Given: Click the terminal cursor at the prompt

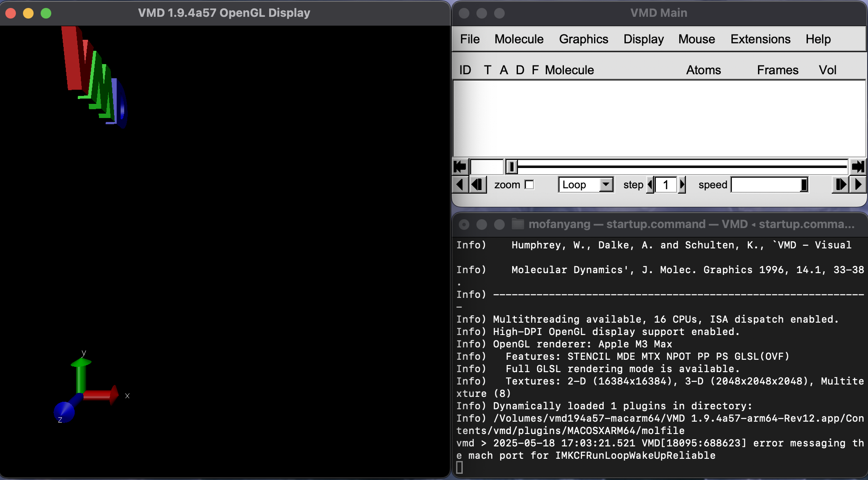Looking at the screenshot, I should point(460,468).
